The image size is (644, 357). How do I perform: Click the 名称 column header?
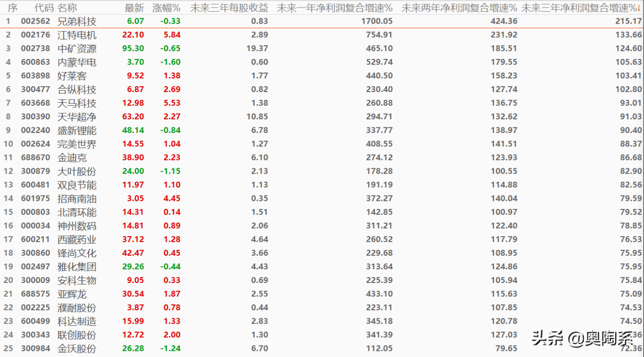tap(67, 8)
